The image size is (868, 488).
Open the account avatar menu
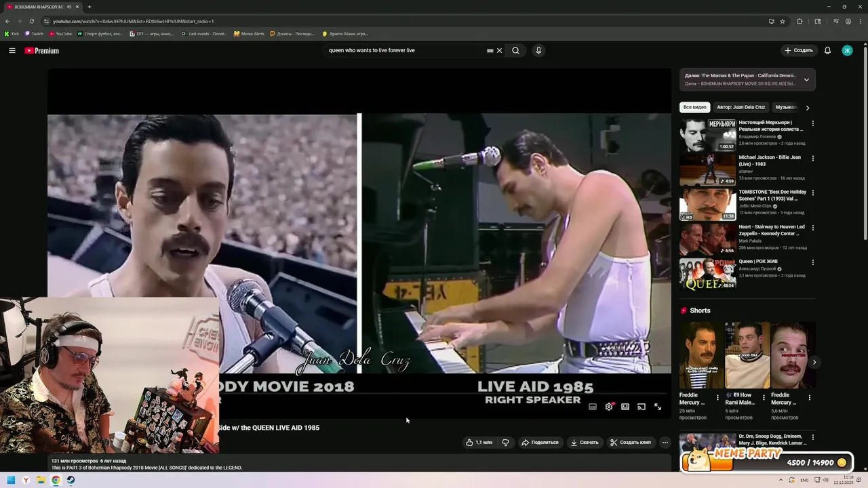(847, 50)
